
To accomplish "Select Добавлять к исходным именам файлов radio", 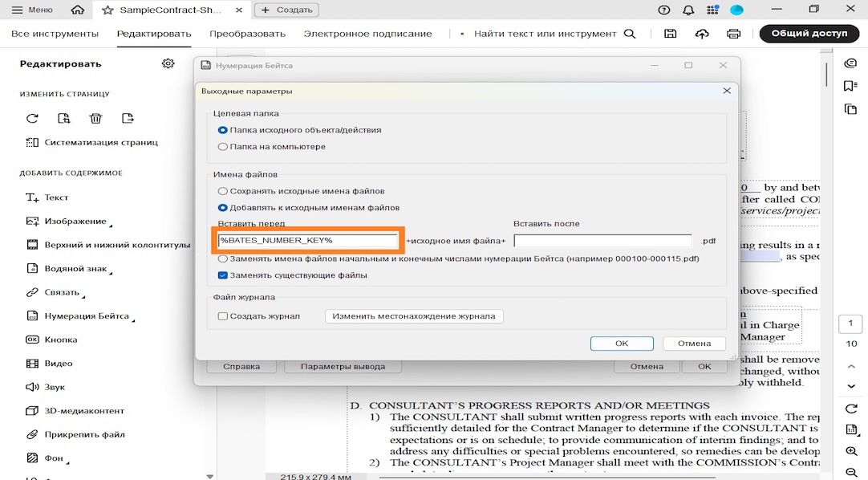I will [x=222, y=208].
